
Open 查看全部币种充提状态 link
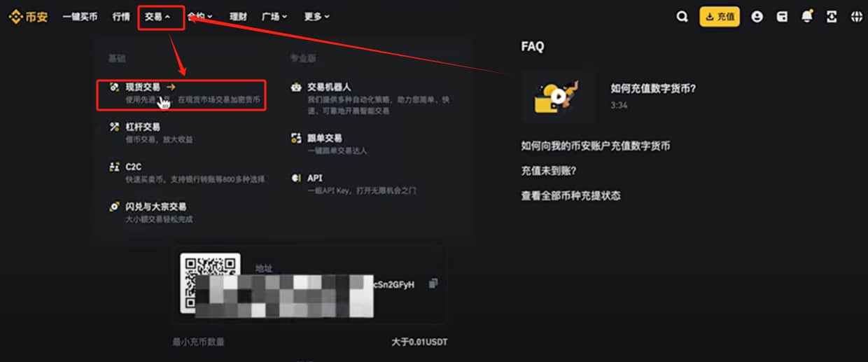pos(570,196)
